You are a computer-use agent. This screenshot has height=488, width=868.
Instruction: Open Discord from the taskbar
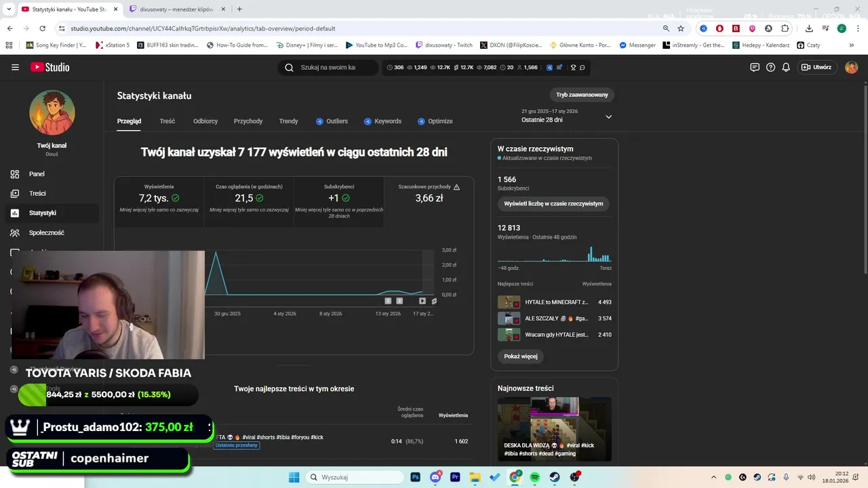(x=435, y=477)
